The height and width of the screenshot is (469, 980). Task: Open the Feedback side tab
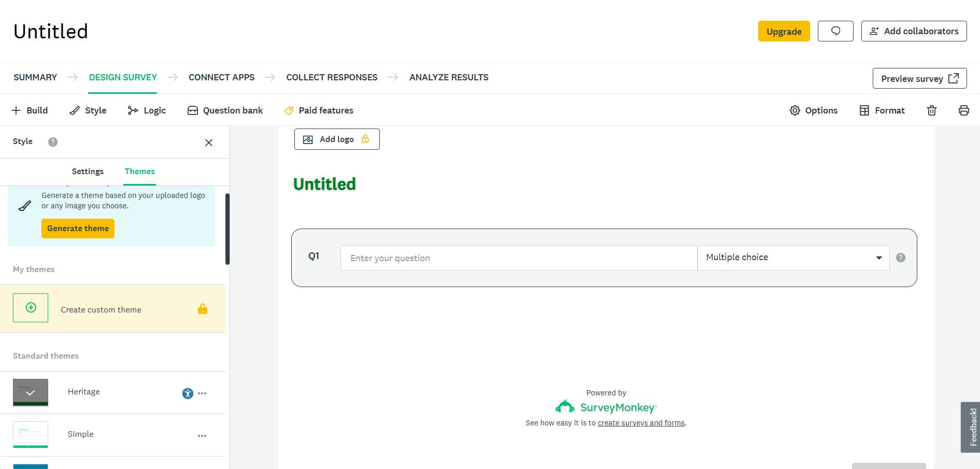971,427
